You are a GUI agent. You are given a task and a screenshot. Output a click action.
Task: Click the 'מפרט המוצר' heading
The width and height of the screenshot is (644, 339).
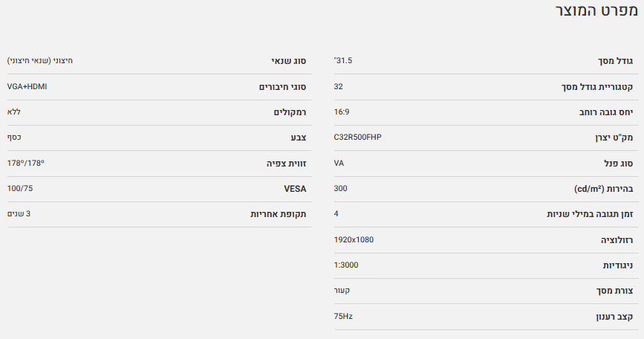[598, 13]
